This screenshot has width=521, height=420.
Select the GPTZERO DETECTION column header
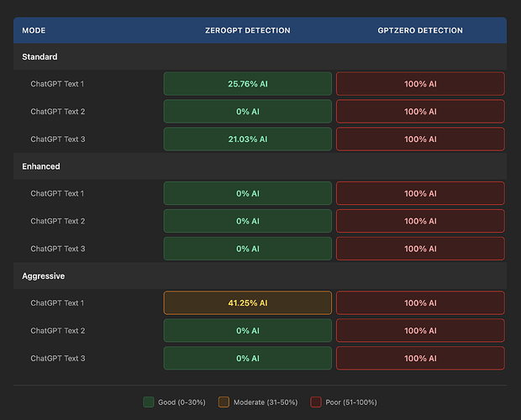[420, 30]
